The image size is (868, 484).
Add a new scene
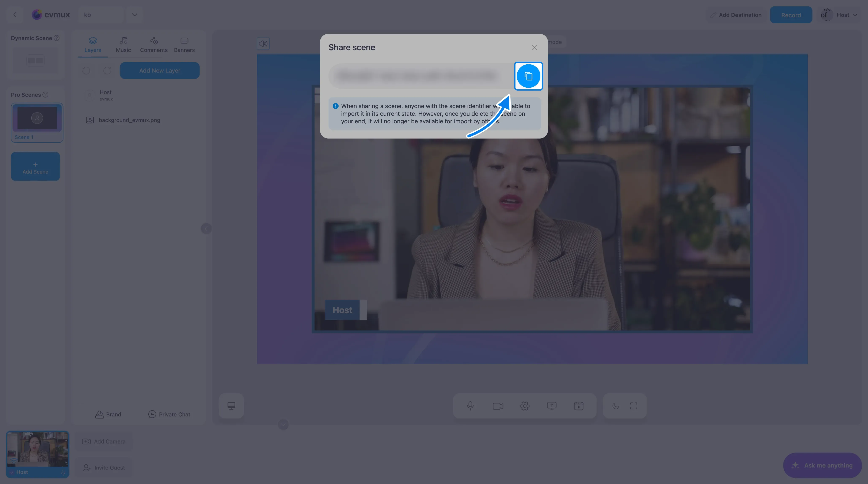click(x=35, y=166)
